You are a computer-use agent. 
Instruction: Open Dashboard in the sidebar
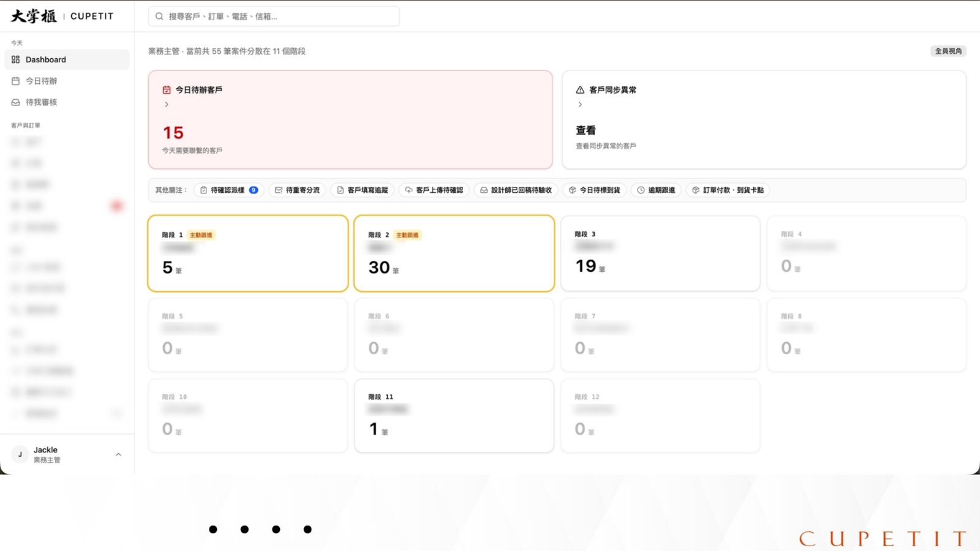(x=67, y=59)
